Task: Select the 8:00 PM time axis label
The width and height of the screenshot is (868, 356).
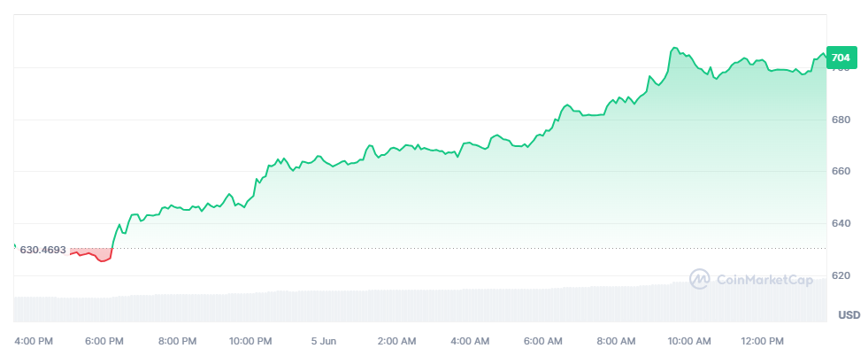Action: click(x=178, y=341)
